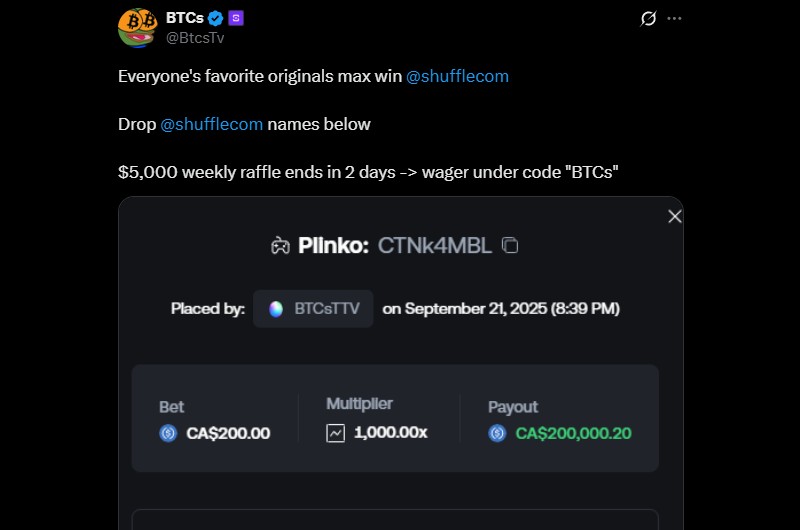This screenshot has width=800, height=530.
Task: Copy the bet ID CTNk4MBL
Action: tap(510, 245)
